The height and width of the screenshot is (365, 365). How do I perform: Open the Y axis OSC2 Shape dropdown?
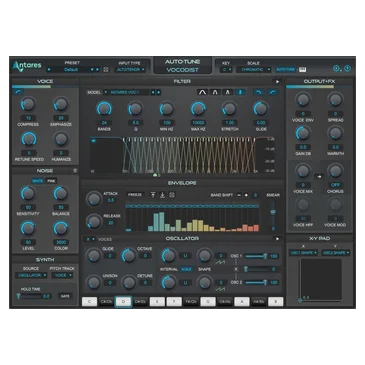coord(336,253)
